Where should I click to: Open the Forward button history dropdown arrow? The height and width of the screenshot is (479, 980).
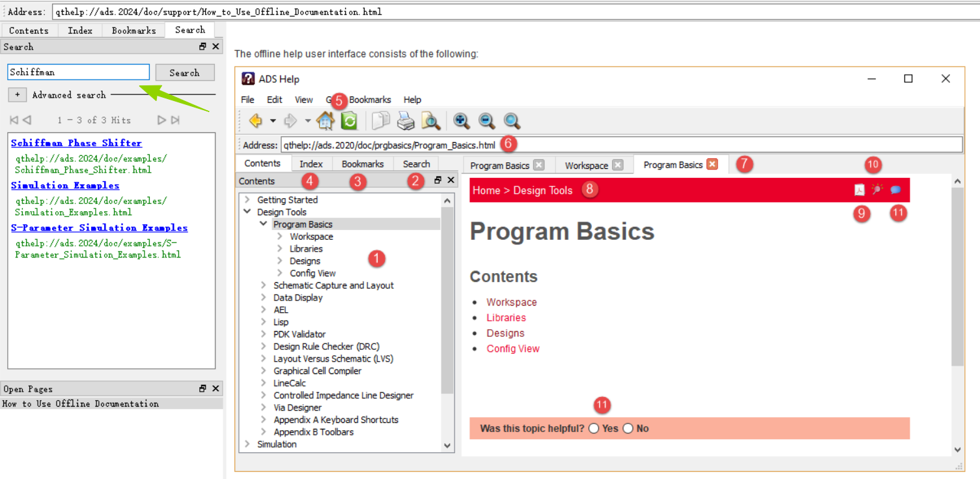point(308,121)
